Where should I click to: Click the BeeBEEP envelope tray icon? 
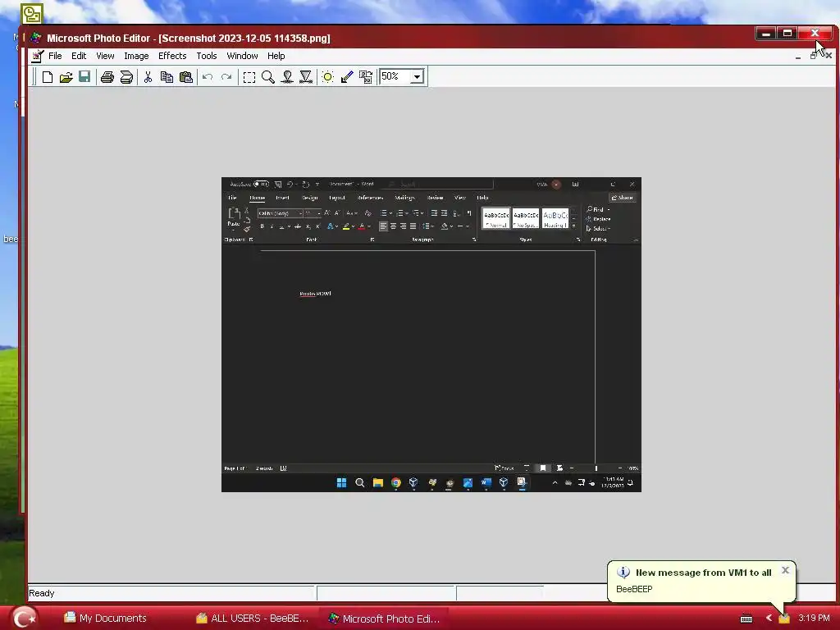784,619
